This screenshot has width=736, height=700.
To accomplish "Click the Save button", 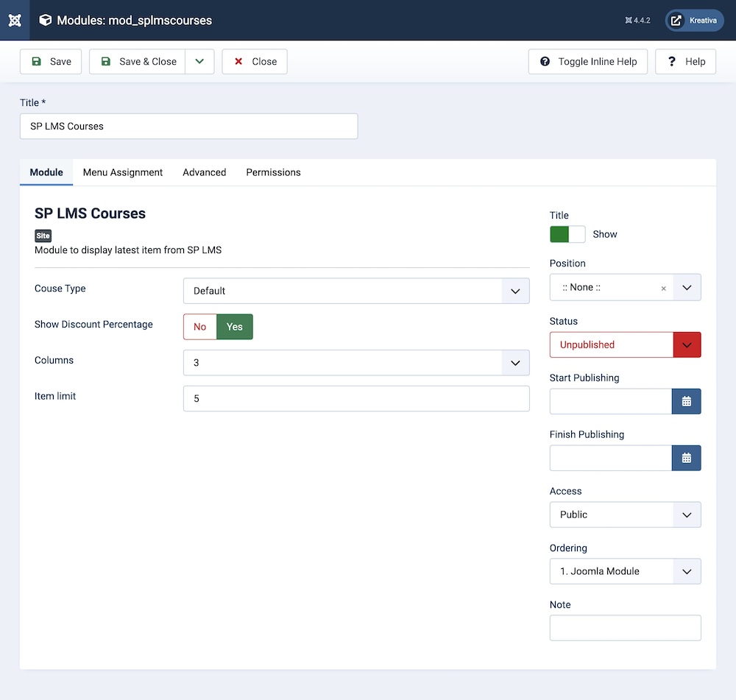I will click(x=52, y=62).
